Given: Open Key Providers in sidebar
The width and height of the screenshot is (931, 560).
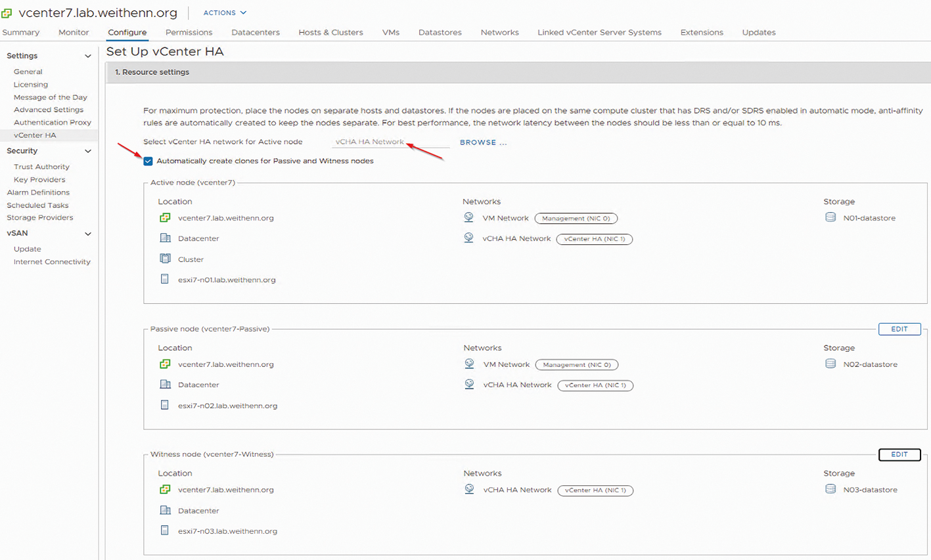Looking at the screenshot, I should click(x=39, y=179).
